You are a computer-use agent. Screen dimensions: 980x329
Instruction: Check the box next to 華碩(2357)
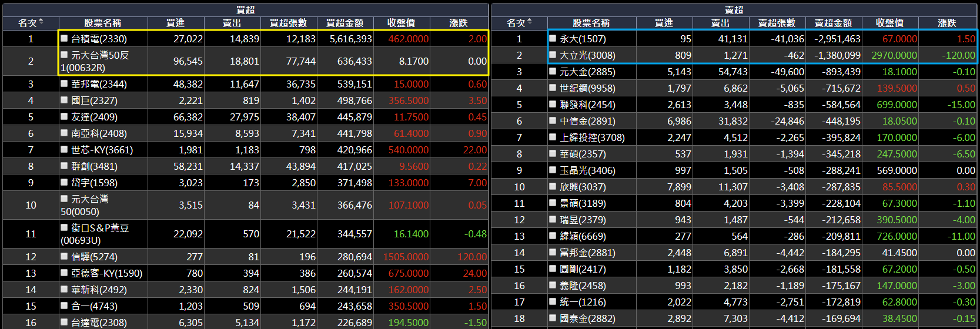(553, 153)
